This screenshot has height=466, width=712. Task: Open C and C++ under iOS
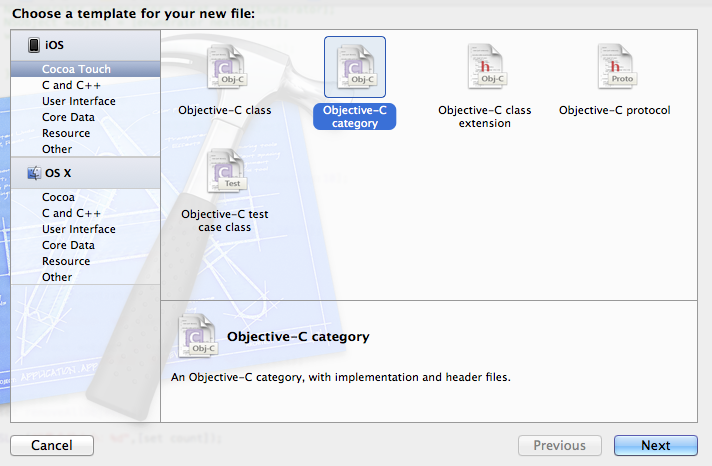(x=85, y=85)
